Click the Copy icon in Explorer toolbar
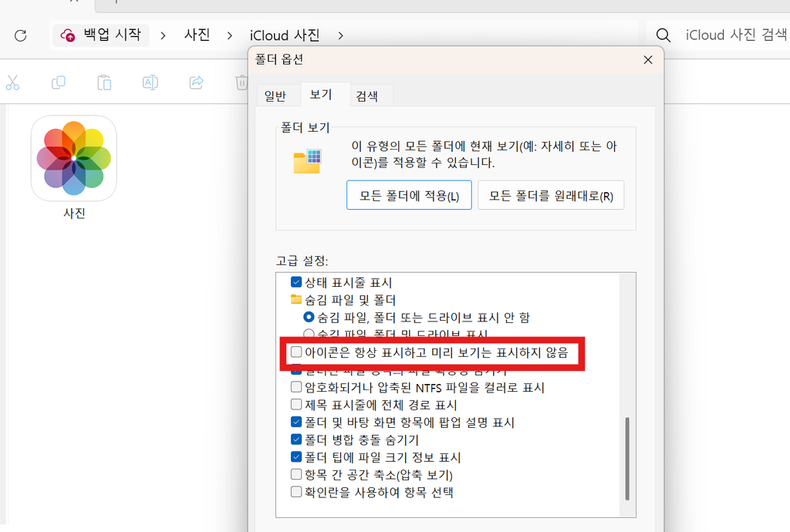Screen dimensions: 790x532 pos(59,82)
